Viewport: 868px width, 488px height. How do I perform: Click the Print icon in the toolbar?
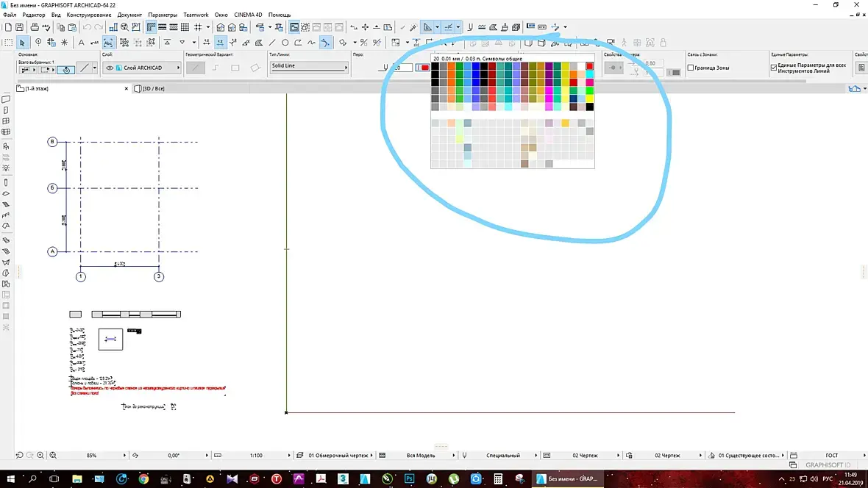35,27
